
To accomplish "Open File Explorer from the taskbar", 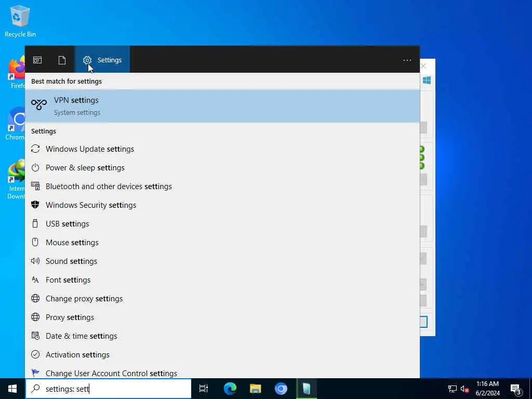I will 255,389.
